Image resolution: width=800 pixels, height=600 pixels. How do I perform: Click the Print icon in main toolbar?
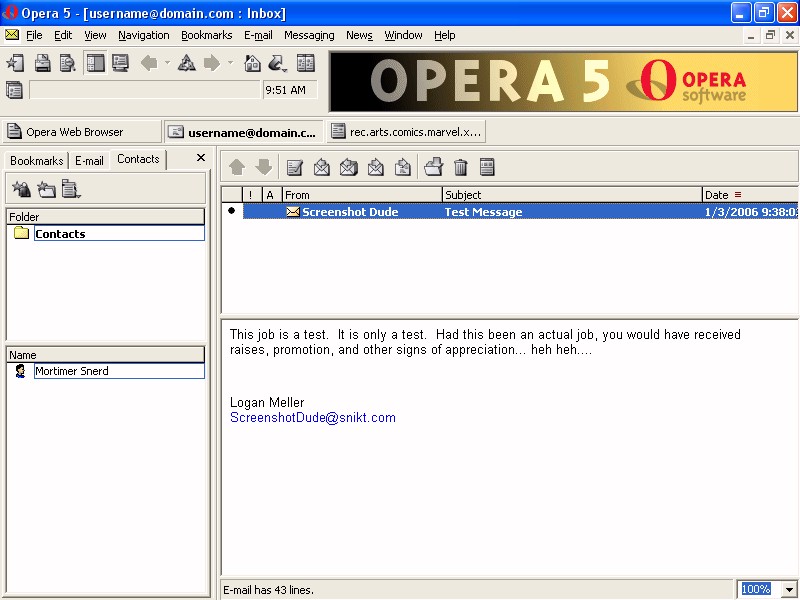(x=42, y=63)
